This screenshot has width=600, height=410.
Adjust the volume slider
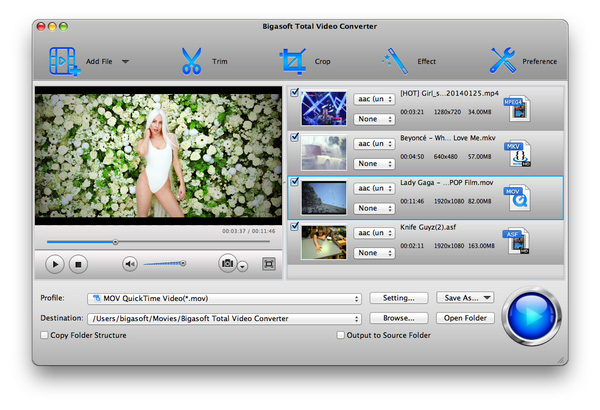[x=164, y=263]
